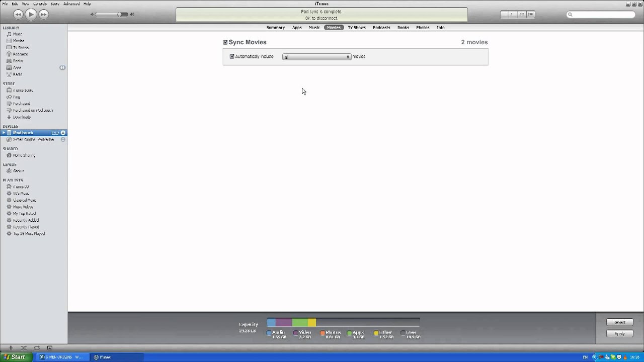Switch to grid view icon
644x362 pixels.
522,14
